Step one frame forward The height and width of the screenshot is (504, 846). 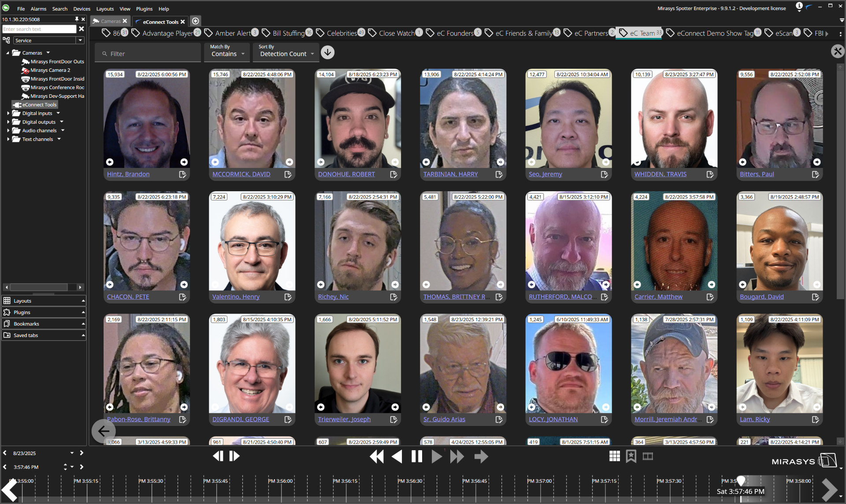[x=235, y=456]
